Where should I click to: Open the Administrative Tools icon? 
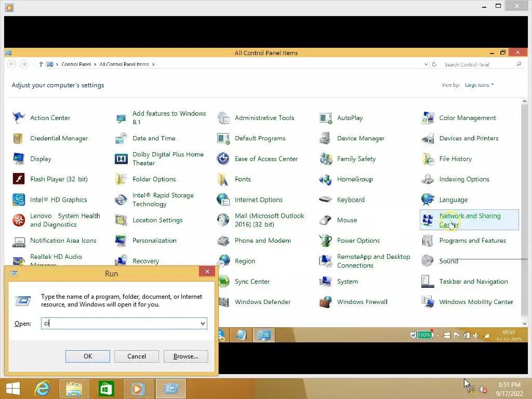tap(223, 118)
